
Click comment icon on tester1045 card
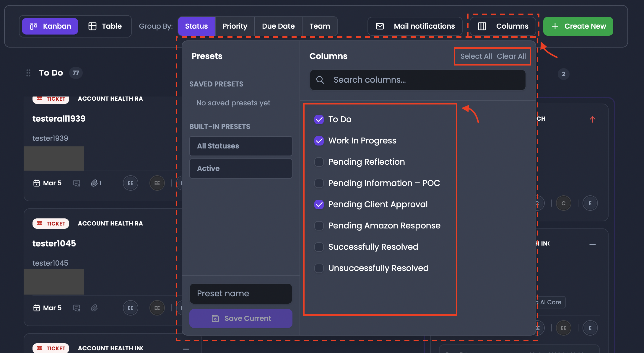(x=77, y=308)
